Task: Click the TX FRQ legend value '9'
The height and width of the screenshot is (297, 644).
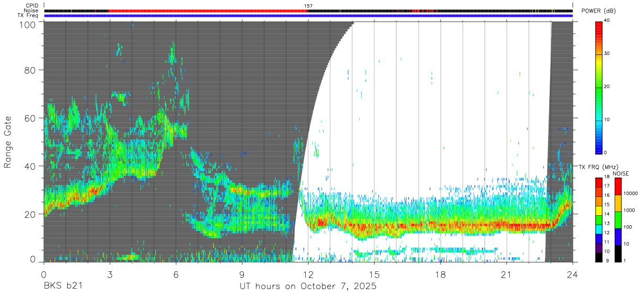Action: tap(607, 260)
